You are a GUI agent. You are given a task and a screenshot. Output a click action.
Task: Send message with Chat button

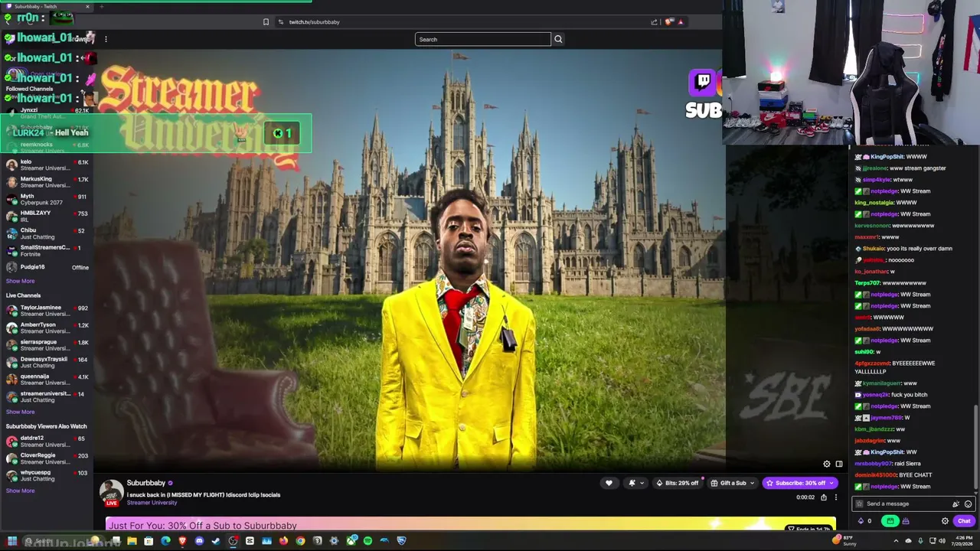[964, 521]
